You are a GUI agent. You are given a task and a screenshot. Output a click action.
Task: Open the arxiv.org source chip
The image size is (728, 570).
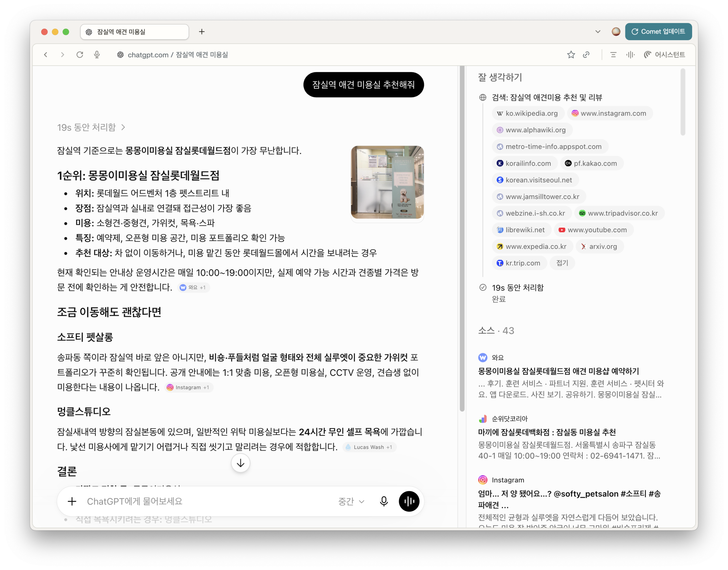pyautogui.click(x=599, y=247)
